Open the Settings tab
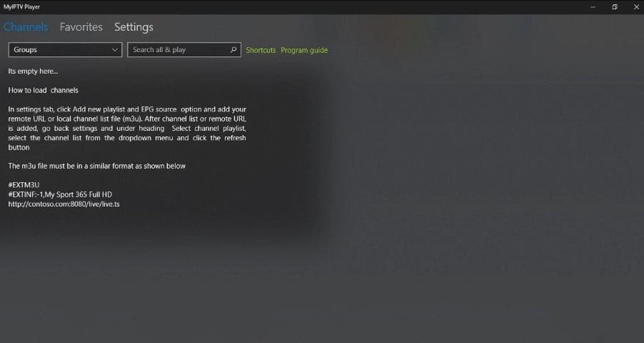 [x=134, y=27]
